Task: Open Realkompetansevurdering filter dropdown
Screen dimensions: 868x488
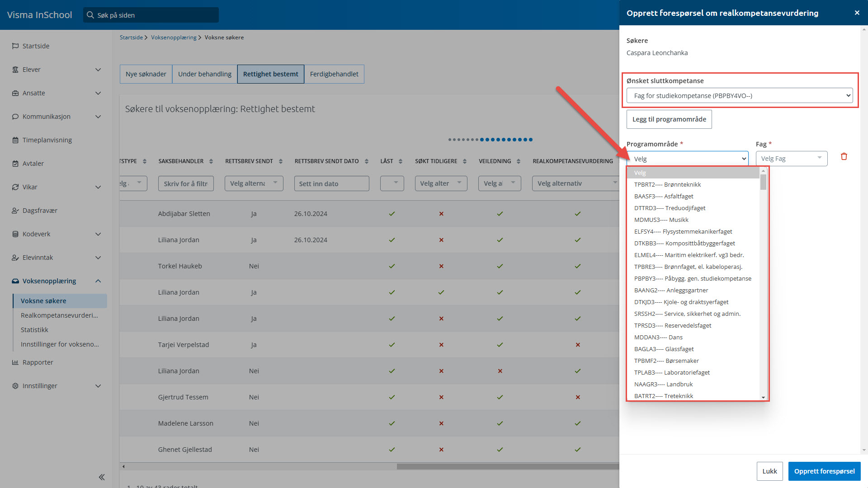Action: coord(576,183)
